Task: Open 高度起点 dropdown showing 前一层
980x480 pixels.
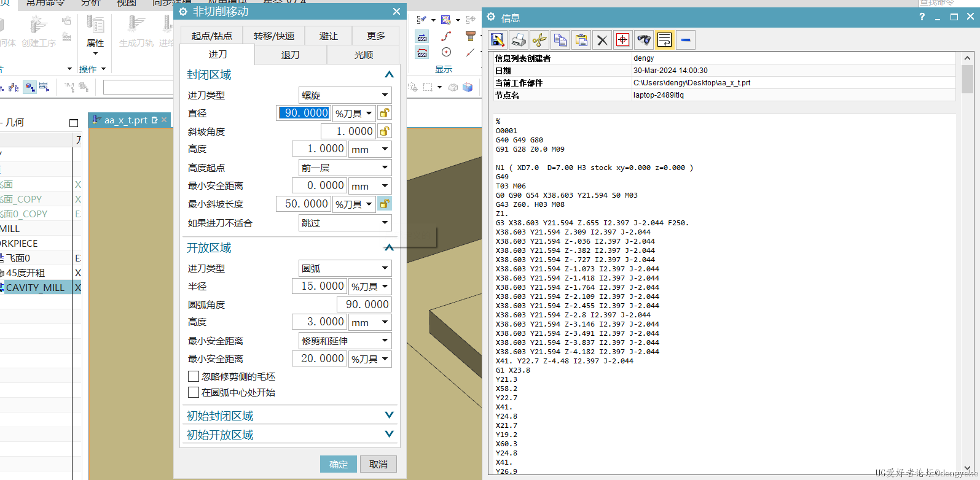Action: pyautogui.click(x=345, y=168)
